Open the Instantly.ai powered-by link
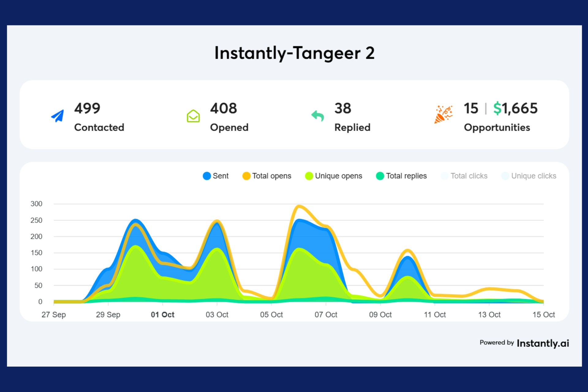Image resolution: width=588 pixels, height=392 pixels. pyautogui.click(x=542, y=343)
